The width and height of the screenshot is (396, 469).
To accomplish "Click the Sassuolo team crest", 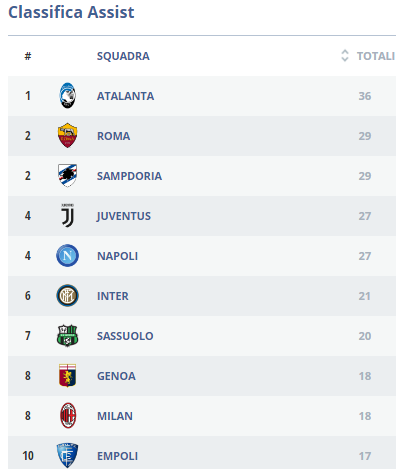I will [67, 336].
